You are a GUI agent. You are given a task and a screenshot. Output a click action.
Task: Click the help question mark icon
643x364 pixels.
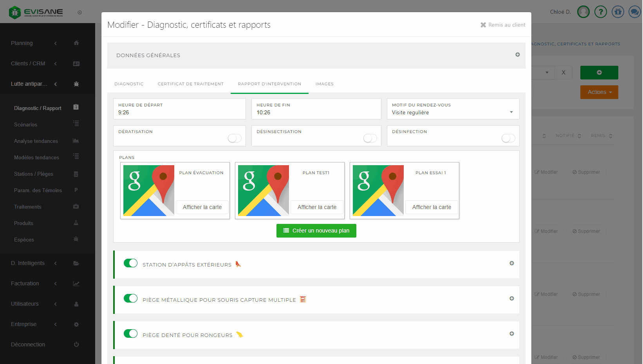tap(600, 12)
